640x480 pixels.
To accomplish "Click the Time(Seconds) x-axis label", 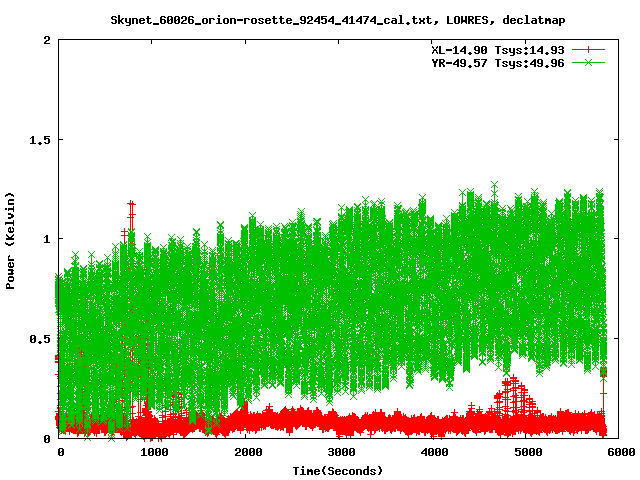I will pyautogui.click(x=338, y=471).
